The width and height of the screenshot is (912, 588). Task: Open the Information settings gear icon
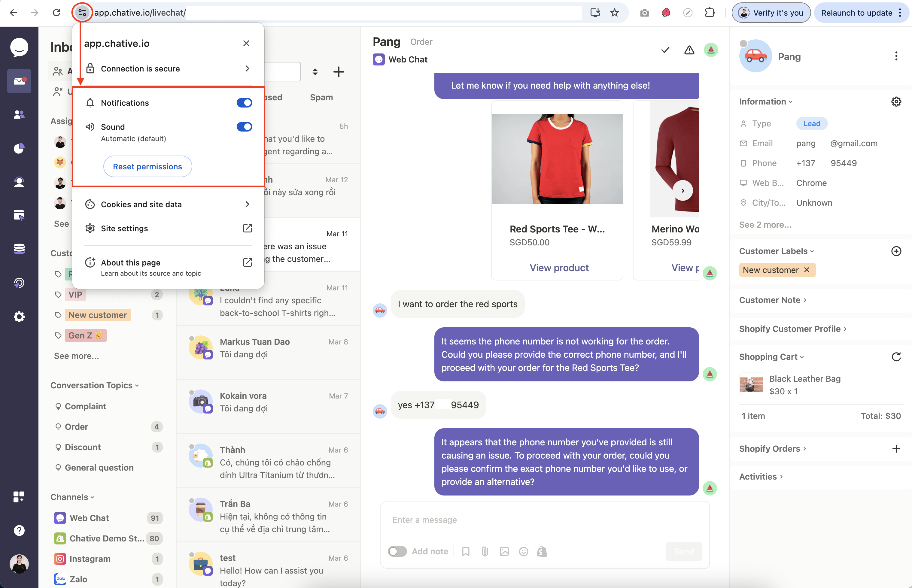(896, 102)
